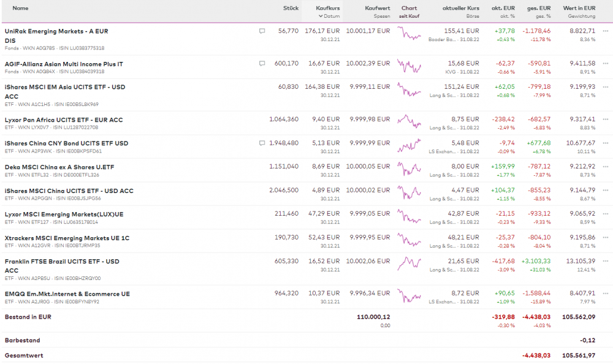The width and height of the screenshot is (613, 364).
Task: Toggle the Datum sort arrow under Kaufkurs
Action: click(x=319, y=16)
